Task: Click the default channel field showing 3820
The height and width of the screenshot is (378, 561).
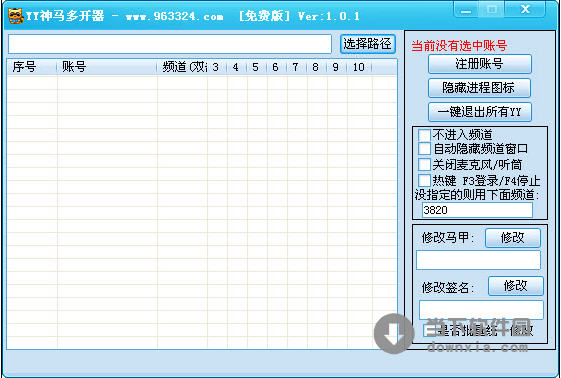Action: click(x=477, y=210)
